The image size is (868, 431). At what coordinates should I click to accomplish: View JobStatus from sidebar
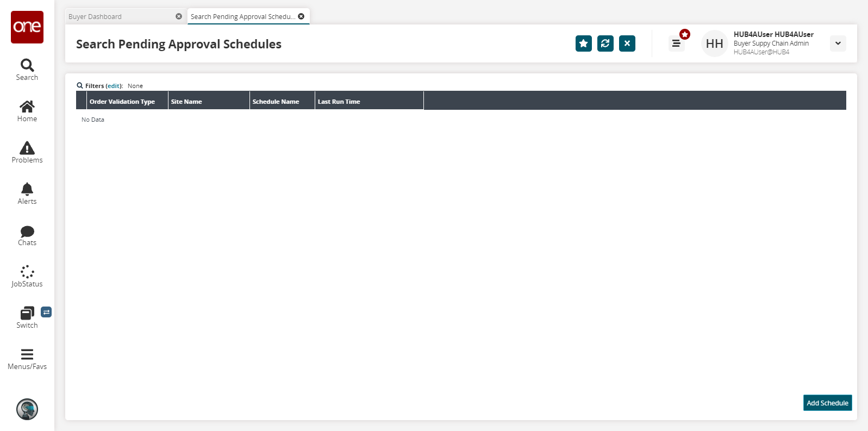pos(27,277)
